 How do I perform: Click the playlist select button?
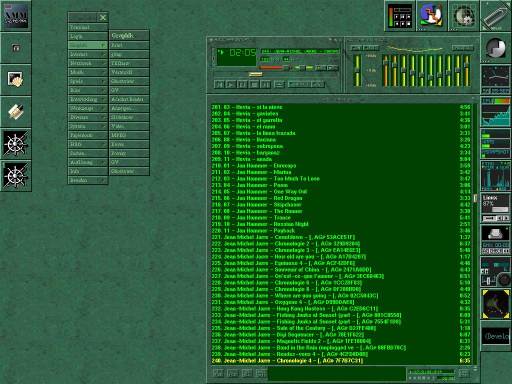coord(247,373)
